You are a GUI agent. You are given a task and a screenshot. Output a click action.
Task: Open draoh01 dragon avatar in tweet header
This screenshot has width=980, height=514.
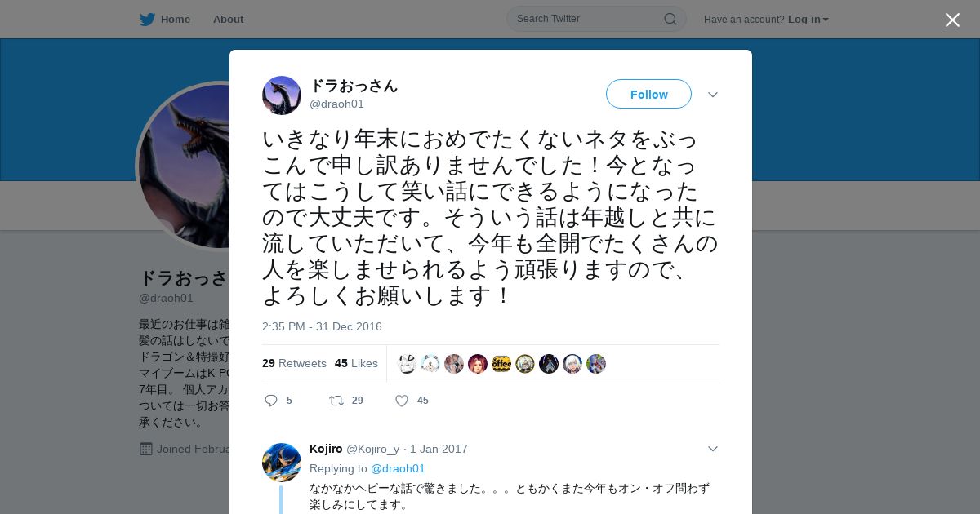(282, 95)
